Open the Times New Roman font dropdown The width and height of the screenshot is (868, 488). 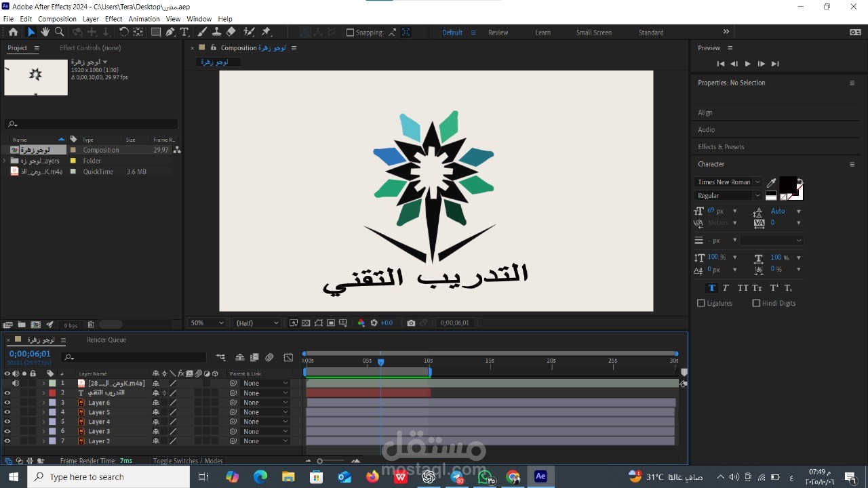pyautogui.click(x=728, y=182)
